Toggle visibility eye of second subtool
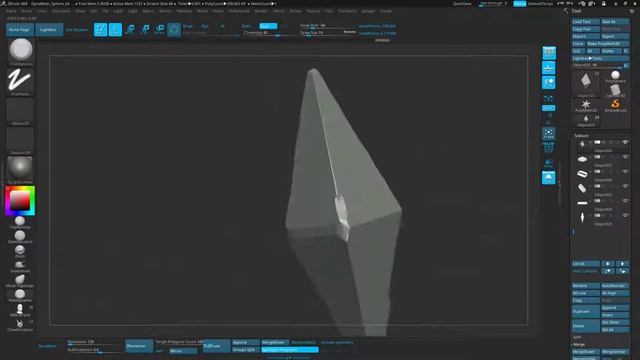 [625, 157]
